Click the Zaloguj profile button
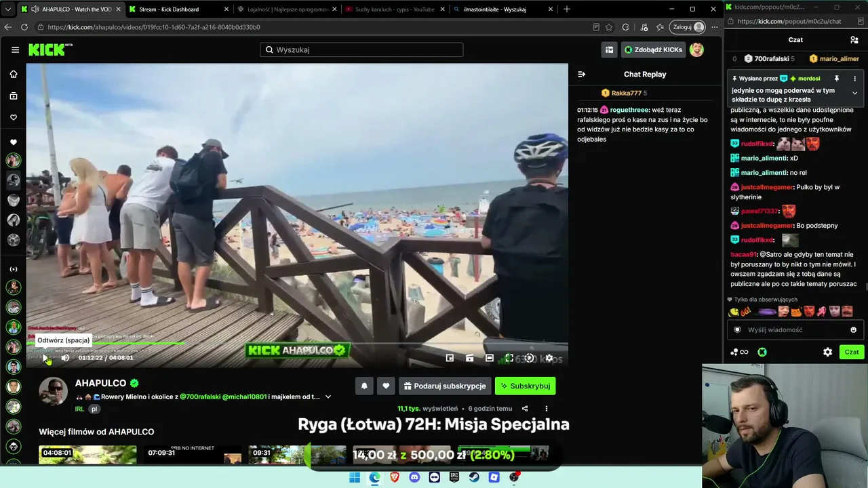Image resolution: width=868 pixels, height=488 pixels. pos(688,27)
